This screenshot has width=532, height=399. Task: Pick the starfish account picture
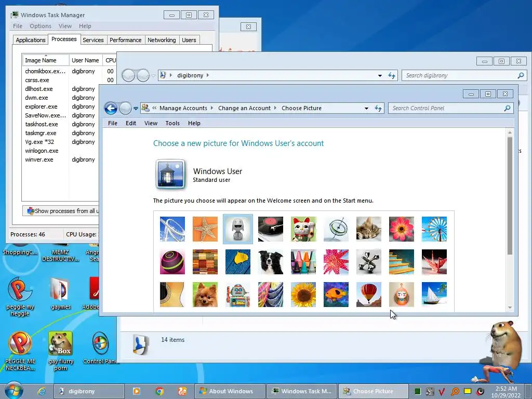[205, 229]
